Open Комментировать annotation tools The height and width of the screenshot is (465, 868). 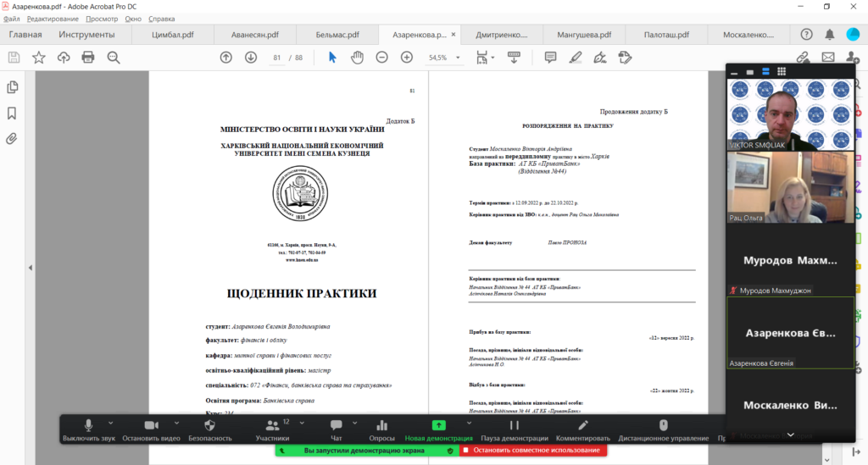(x=583, y=429)
